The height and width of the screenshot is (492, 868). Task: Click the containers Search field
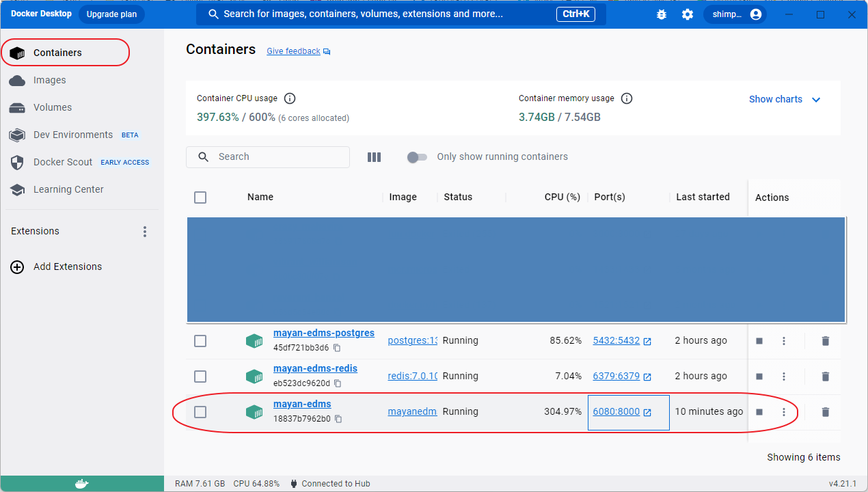pyautogui.click(x=268, y=156)
